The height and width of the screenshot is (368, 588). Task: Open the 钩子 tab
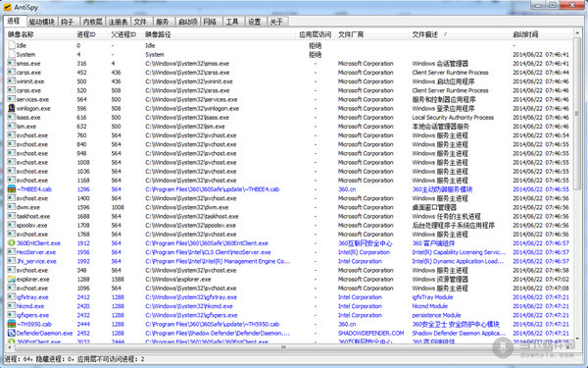[69, 22]
